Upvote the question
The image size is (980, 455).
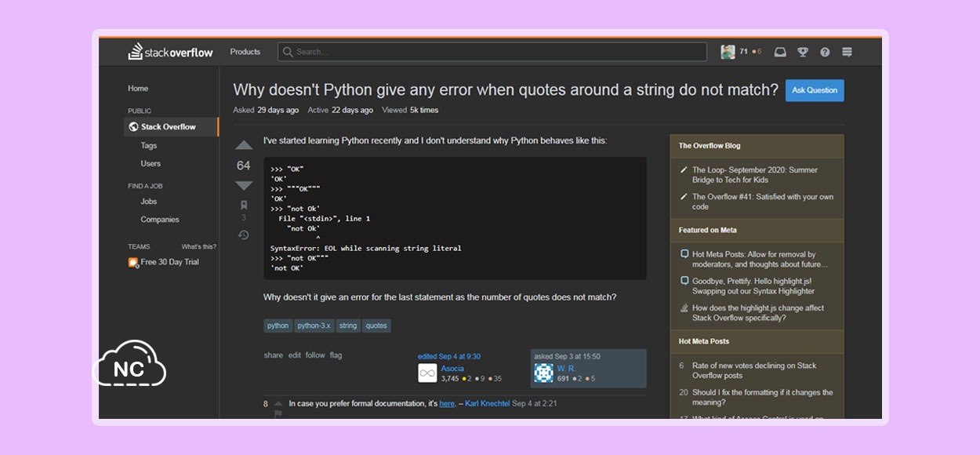244,145
